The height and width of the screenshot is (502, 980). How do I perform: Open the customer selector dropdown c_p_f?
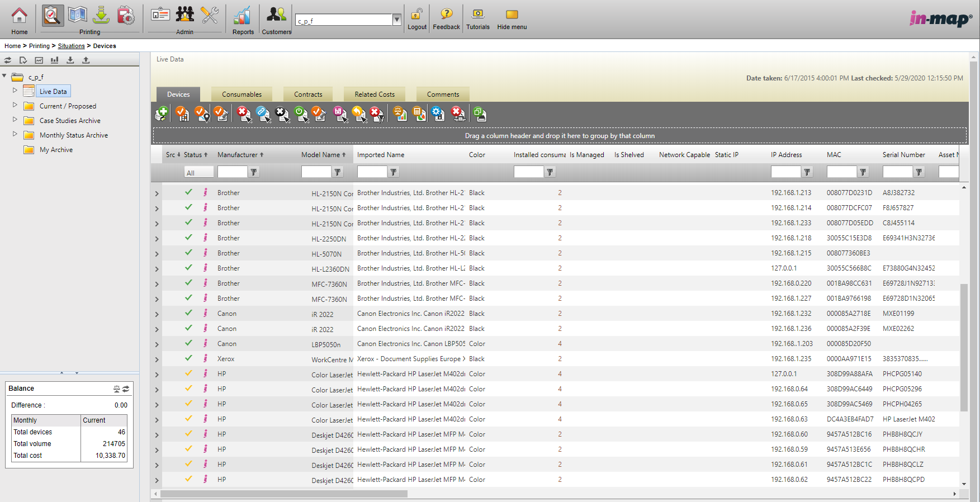coord(397,20)
